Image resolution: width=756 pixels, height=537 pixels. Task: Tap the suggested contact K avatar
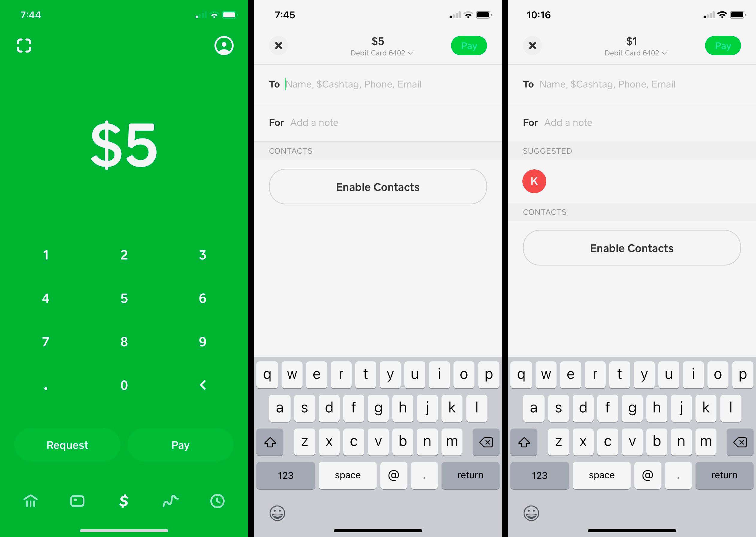pos(534,181)
